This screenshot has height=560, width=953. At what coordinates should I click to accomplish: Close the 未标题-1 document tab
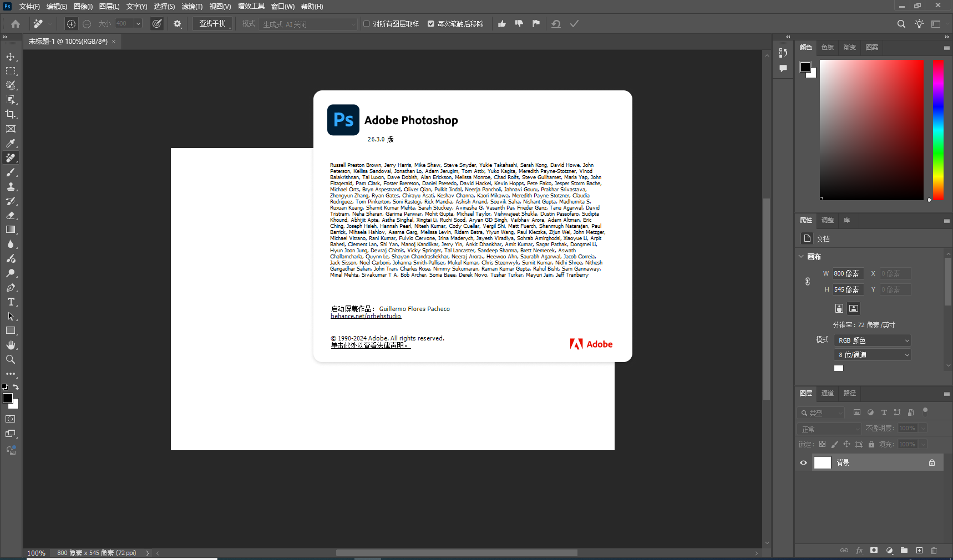pyautogui.click(x=114, y=42)
